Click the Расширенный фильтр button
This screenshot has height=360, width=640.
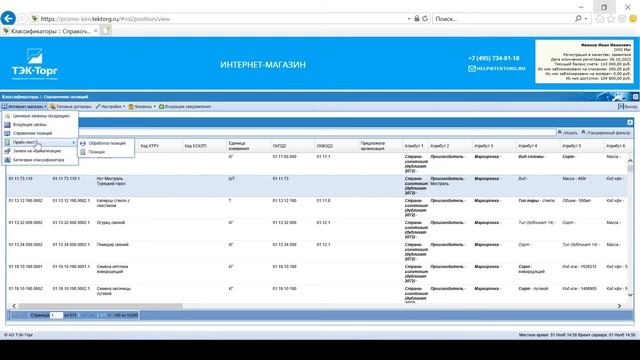pyautogui.click(x=606, y=133)
